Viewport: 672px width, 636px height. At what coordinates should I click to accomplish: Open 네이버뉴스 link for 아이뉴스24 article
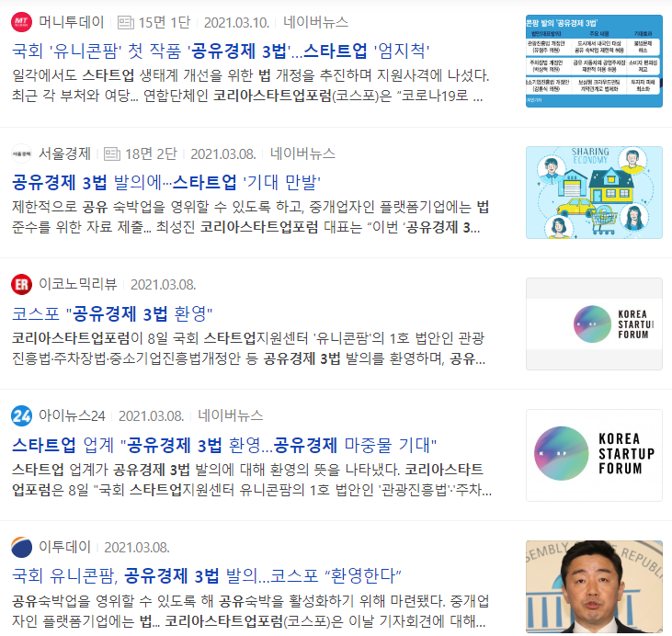coord(230,415)
